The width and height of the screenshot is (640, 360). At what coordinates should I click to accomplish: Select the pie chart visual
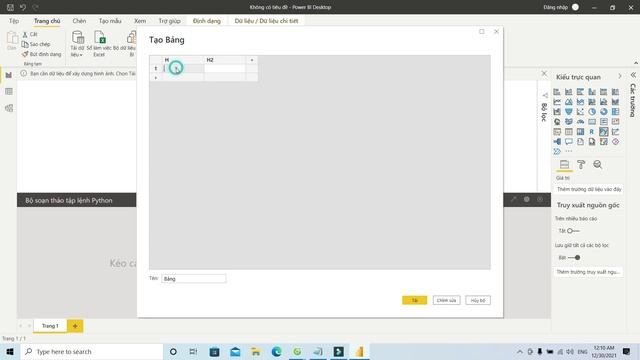click(x=592, y=111)
